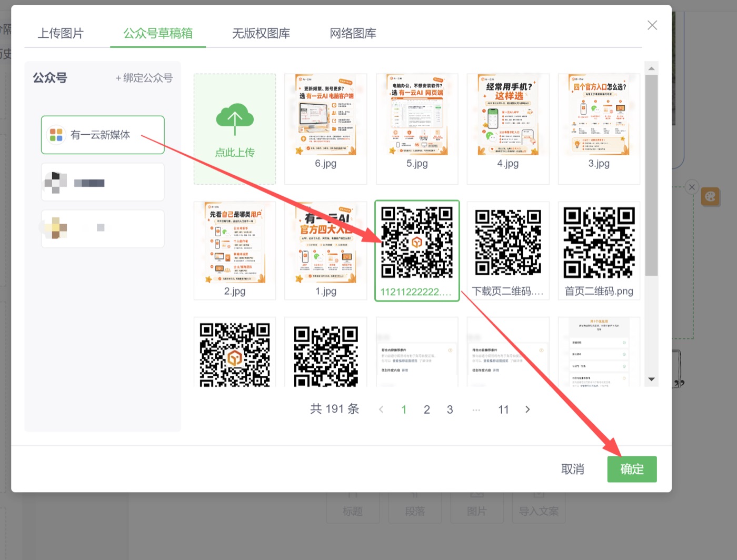
Task: Open the 无版权图库 tab
Action: (261, 33)
